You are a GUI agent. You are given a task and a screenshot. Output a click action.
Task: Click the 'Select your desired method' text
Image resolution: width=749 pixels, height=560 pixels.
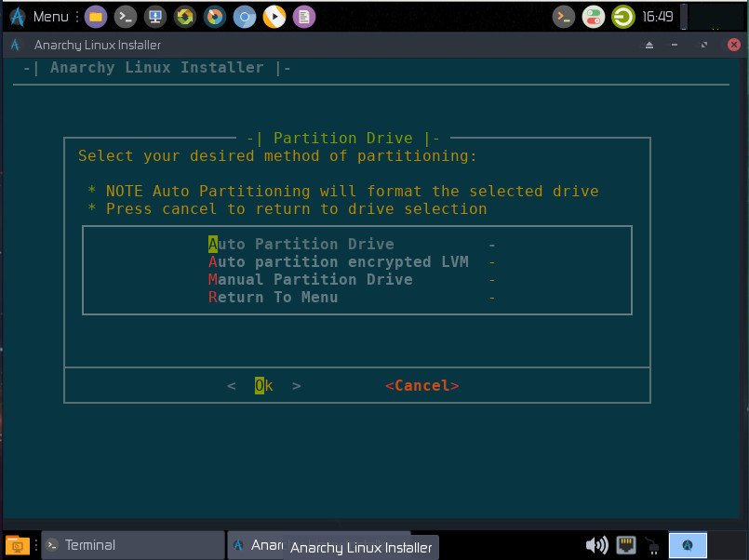[x=277, y=155]
